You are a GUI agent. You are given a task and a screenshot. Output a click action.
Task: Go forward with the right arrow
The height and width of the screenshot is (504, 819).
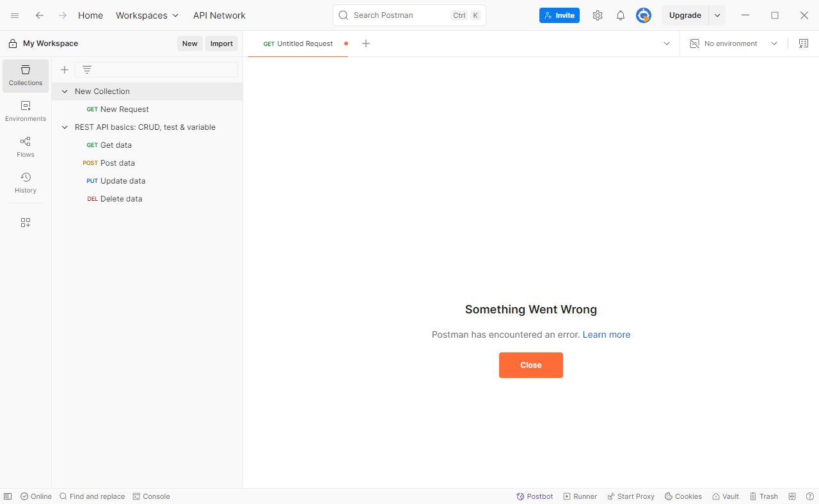coord(63,15)
